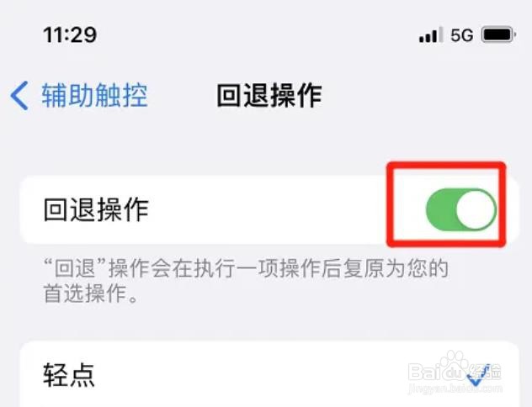Tap the blue back chevron arrow
This screenshot has height=407, width=532.
[x=19, y=96]
